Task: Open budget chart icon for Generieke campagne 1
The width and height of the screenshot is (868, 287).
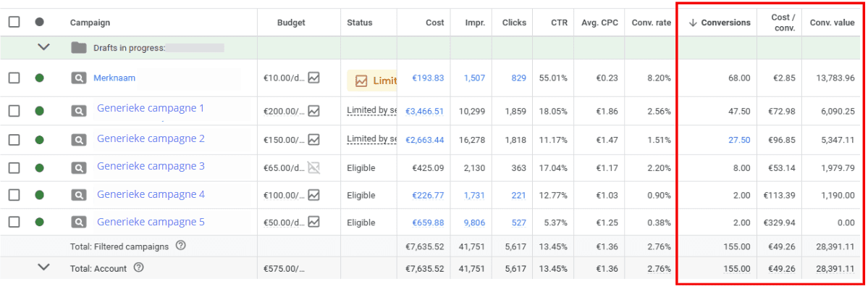Action: (314, 112)
